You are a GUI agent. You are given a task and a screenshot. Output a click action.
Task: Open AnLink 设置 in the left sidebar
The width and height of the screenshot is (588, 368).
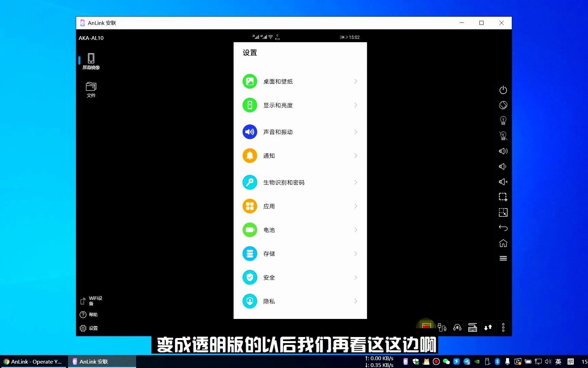(89, 328)
